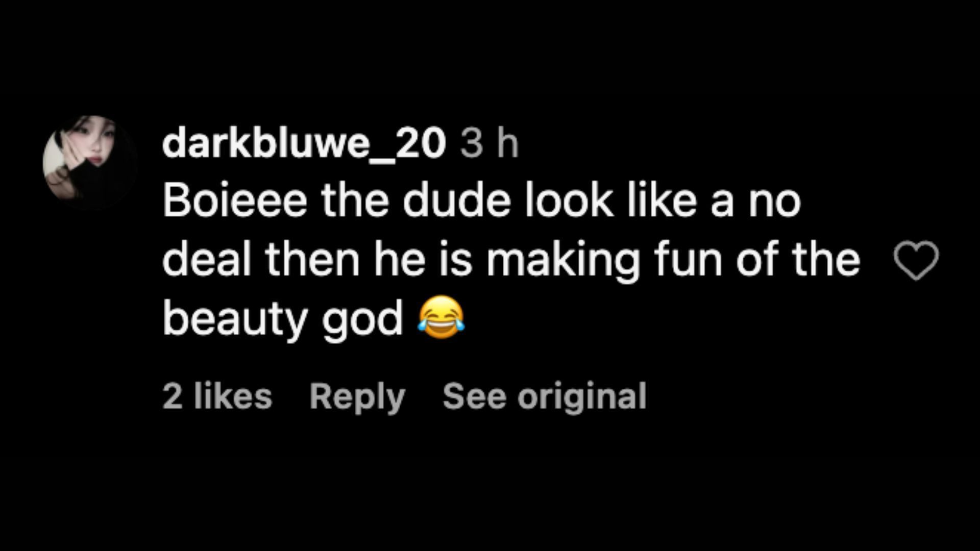Click the word "beauty god" in comment
This screenshot has width=980, height=551.
tap(283, 319)
